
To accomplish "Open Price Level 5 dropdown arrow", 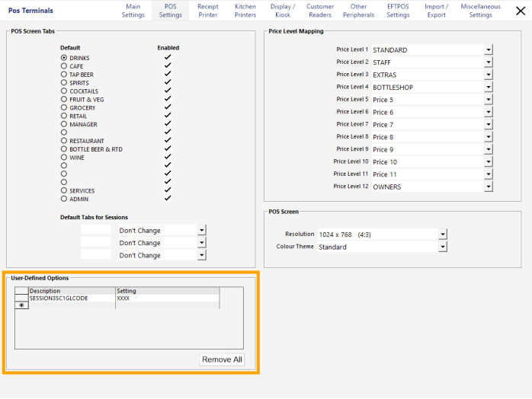I will [x=489, y=100].
